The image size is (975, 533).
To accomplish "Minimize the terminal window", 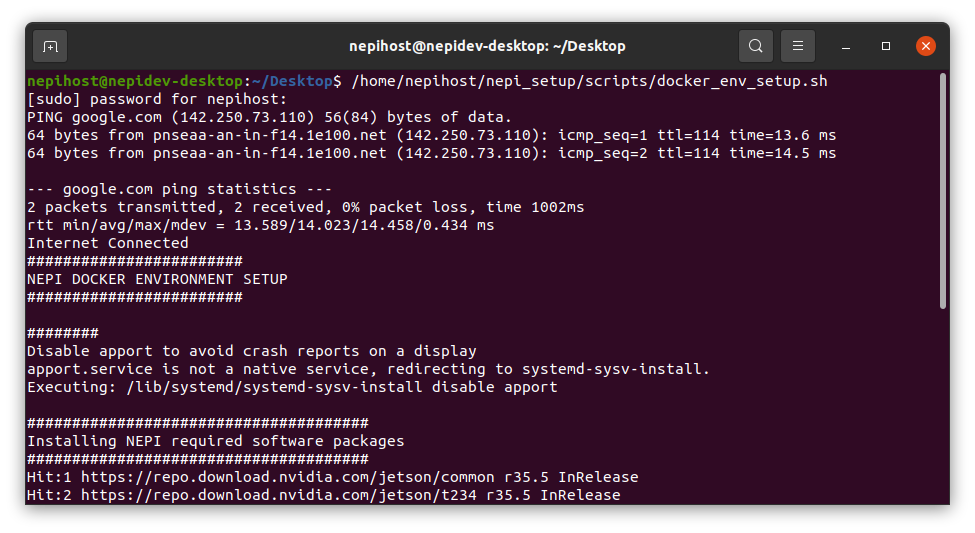I will 848,46.
